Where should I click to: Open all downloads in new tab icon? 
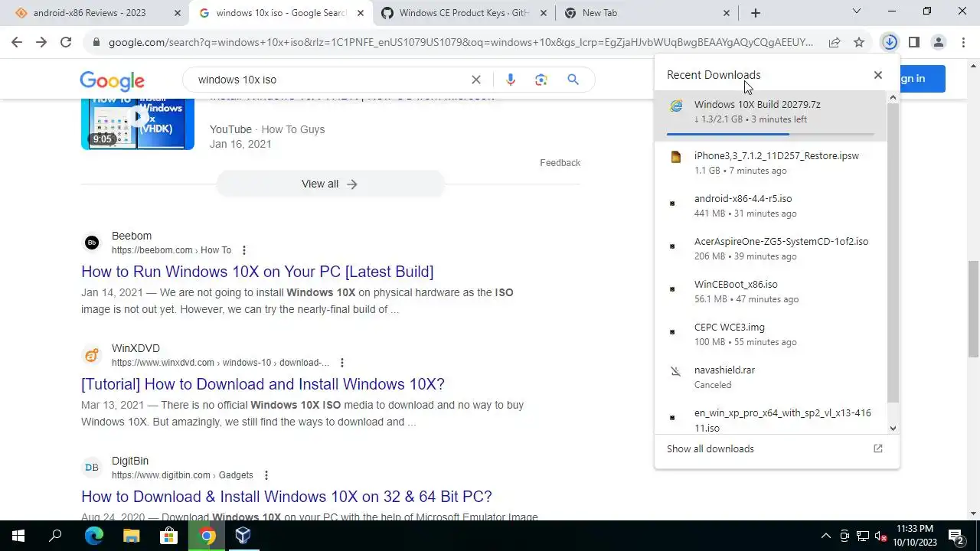click(x=878, y=449)
